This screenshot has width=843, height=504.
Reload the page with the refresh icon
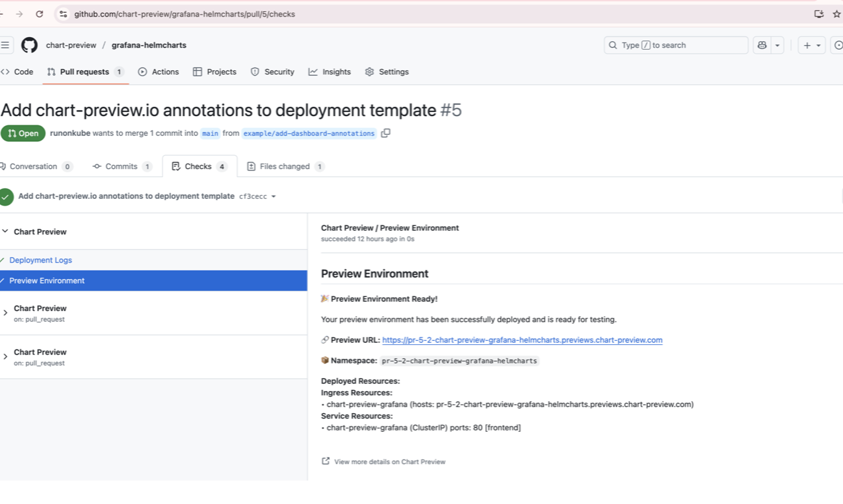[x=41, y=13]
